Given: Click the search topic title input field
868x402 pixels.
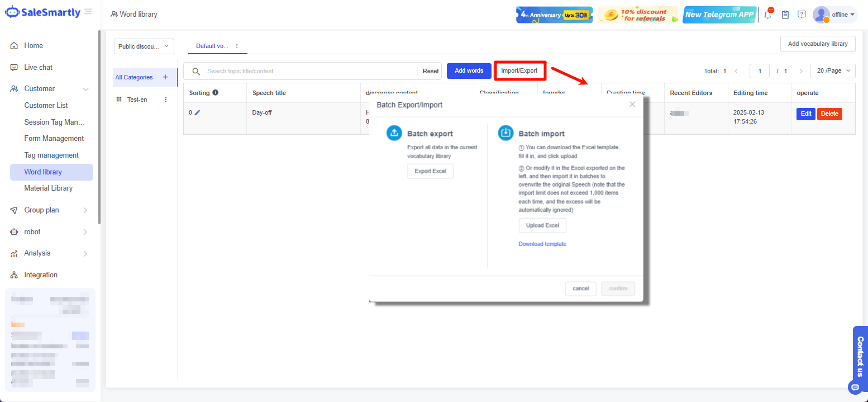Looking at the screenshot, I should coord(310,72).
